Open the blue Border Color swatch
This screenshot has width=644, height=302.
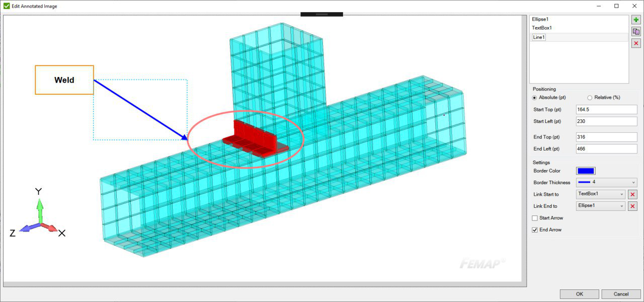click(587, 171)
